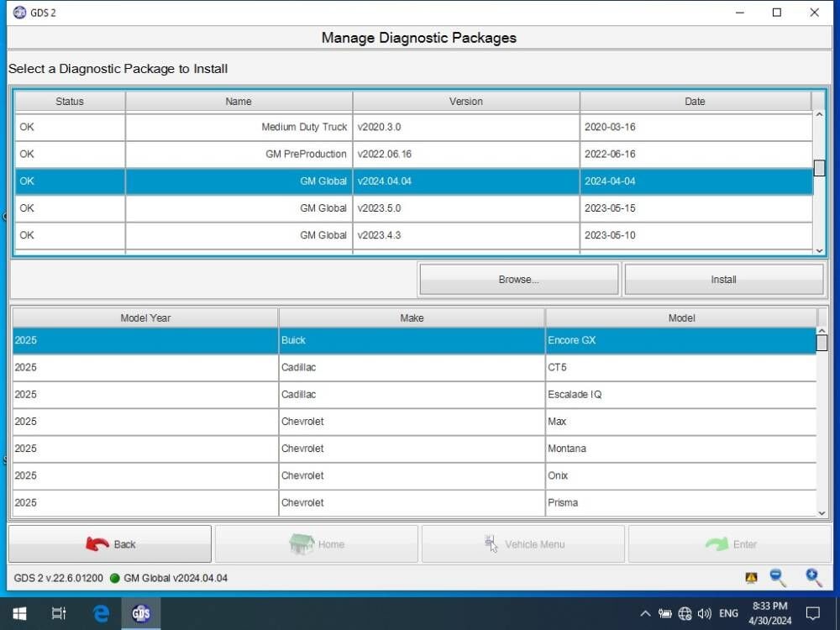Select GM Global v2024.04.04 package
Image resolution: width=840 pixels, height=630 pixels.
[x=413, y=181]
